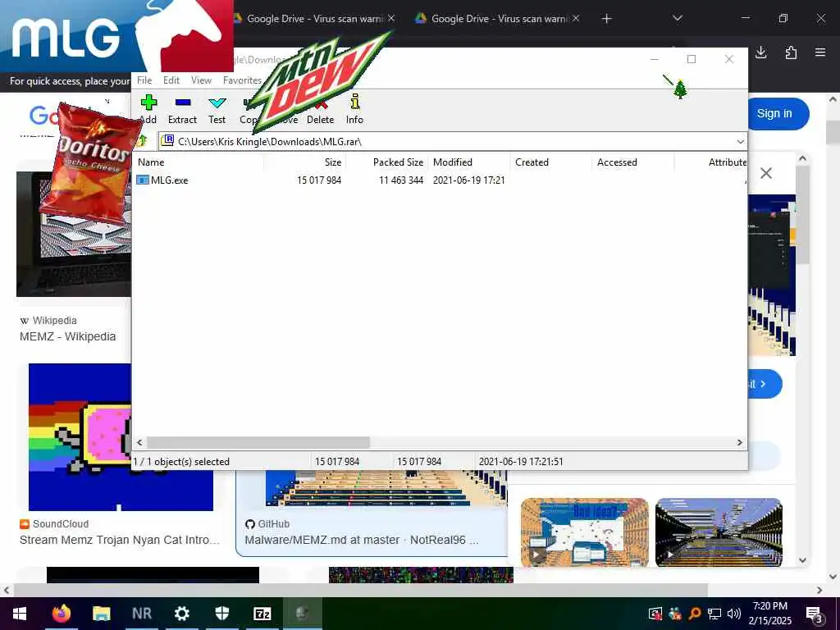840x630 pixels.
Task: Click the volume speaker tray icon
Action: (x=734, y=614)
